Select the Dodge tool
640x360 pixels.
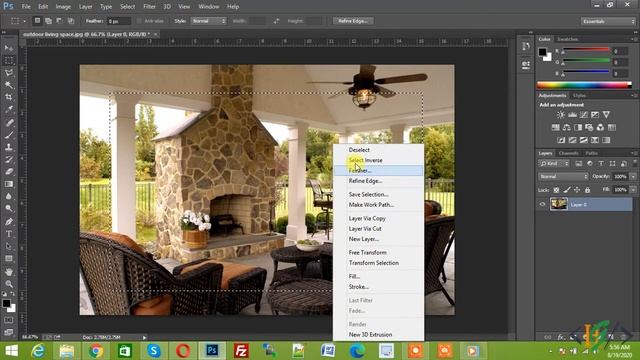[9, 209]
